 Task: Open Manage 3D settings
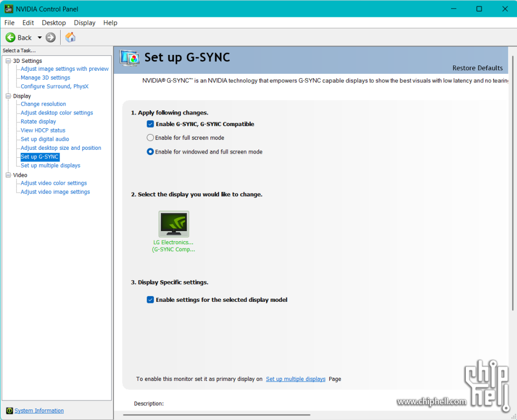point(45,78)
